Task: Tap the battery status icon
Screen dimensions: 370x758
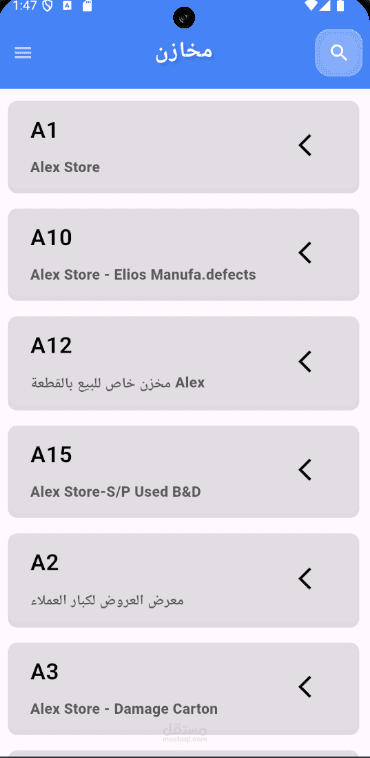Action: [340, 5]
